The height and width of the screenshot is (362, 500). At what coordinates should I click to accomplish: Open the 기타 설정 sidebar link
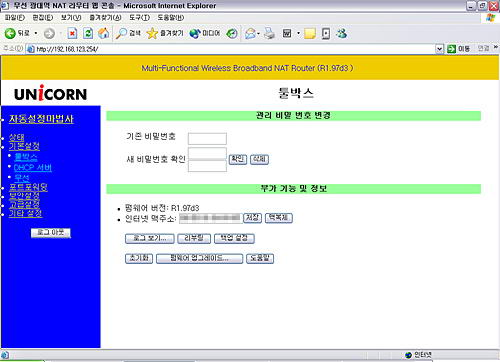pyautogui.click(x=26, y=213)
